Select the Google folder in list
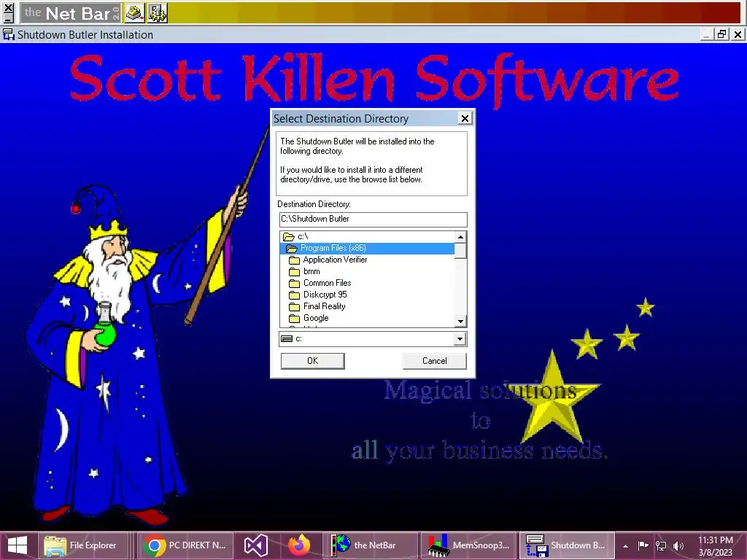This screenshot has width=747, height=560. pyautogui.click(x=367, y=318)
